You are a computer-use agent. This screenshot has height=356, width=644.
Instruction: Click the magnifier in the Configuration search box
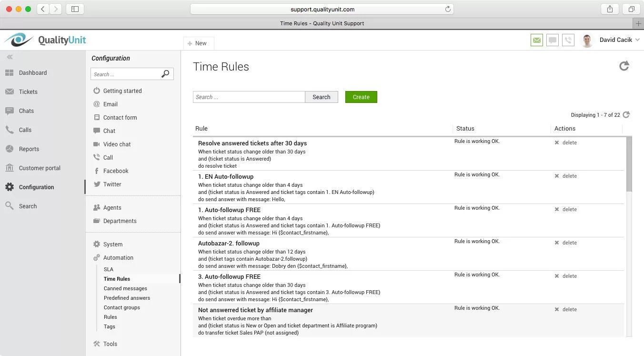(x=165, y=74)
